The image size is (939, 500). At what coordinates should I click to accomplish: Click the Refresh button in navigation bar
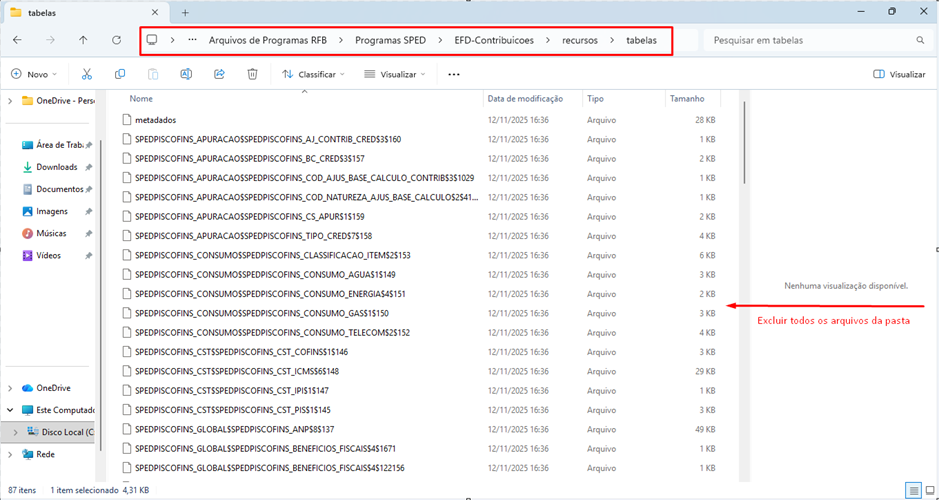pyautogui.click(x=116, y=40)
